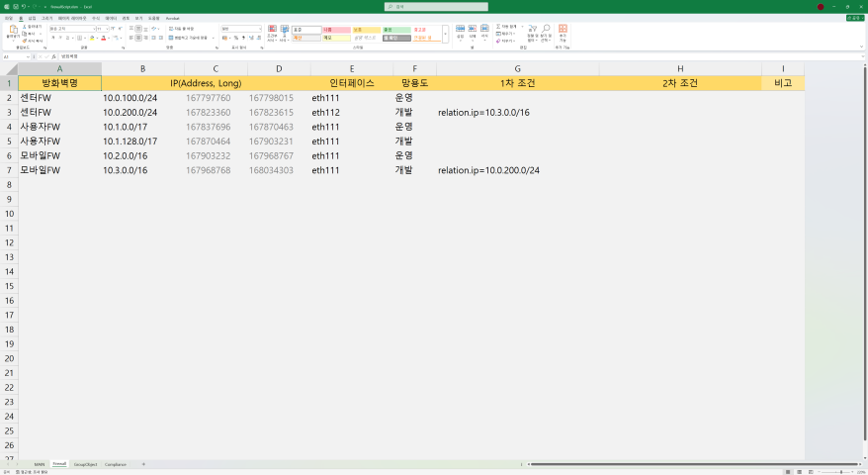Click the Insert Function fx icon

[53, 56]
